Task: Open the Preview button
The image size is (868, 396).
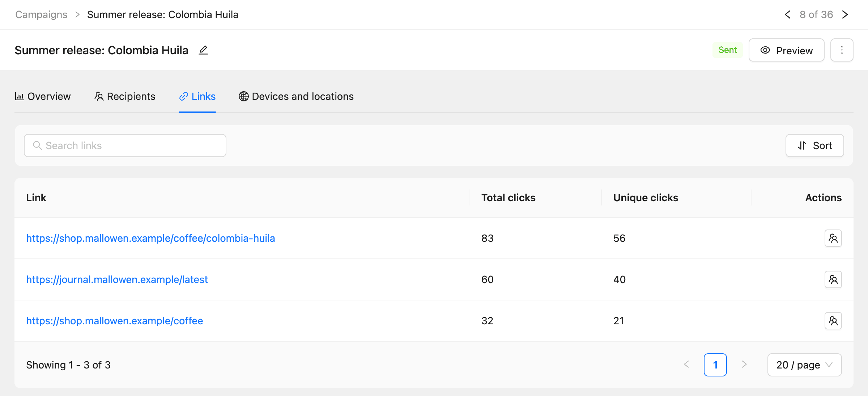Action: click(787, 50)
